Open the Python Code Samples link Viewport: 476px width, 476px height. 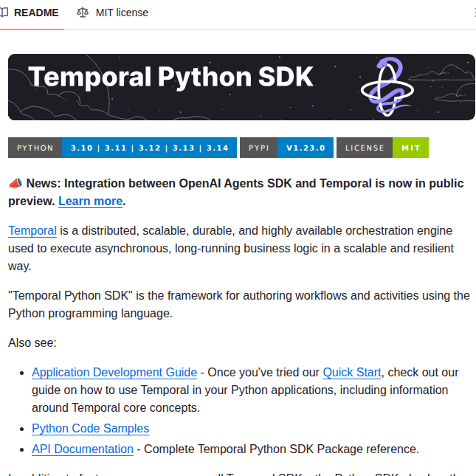(91, 429)
